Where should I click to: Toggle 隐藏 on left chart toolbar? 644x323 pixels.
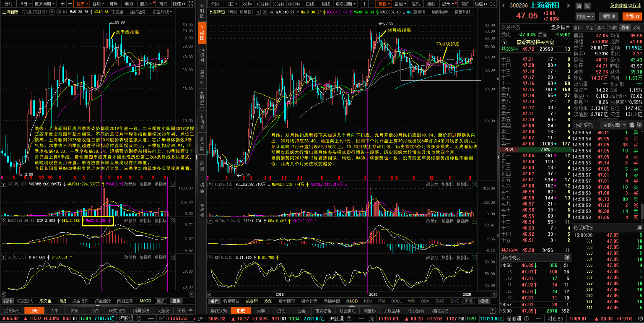pos(179,4)
